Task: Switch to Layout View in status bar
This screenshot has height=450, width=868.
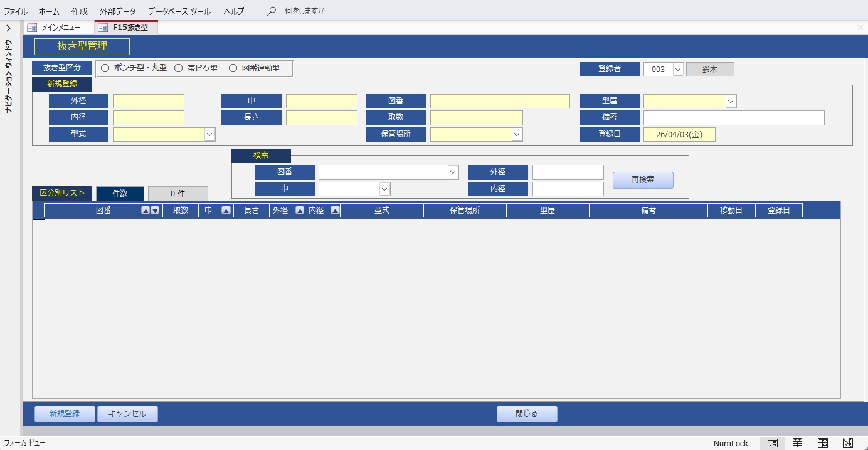Action: pos(822,443)
